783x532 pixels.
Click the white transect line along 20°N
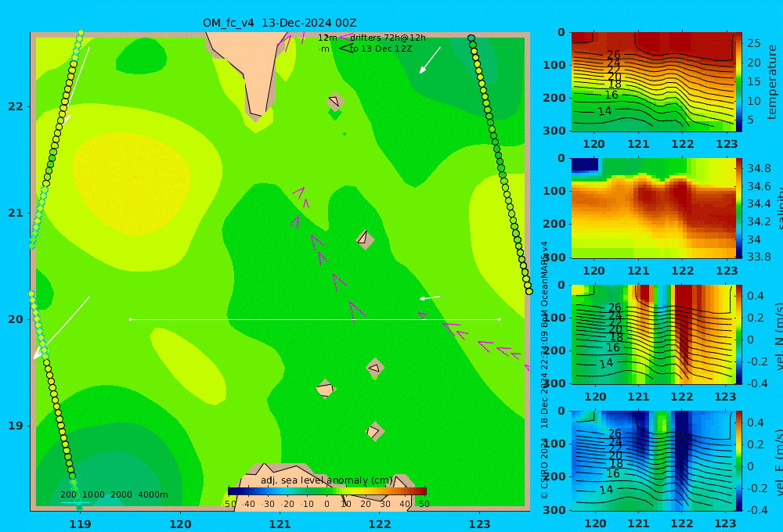point(315,319)
